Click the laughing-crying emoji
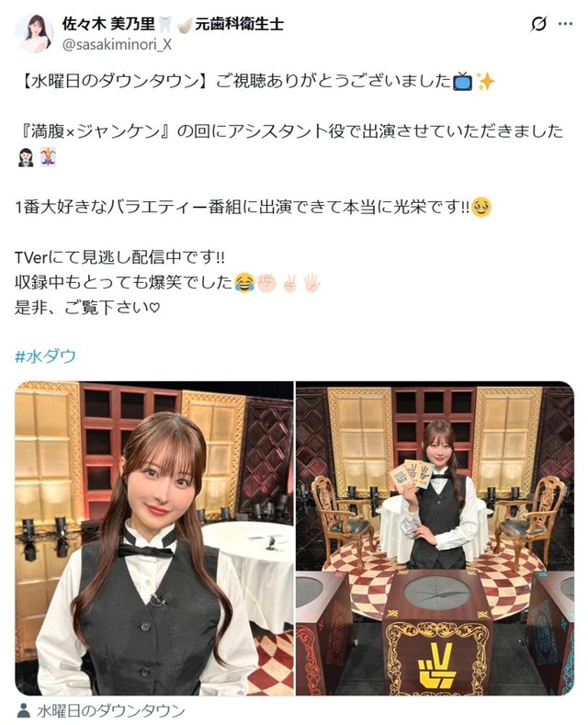 [244, 281]
